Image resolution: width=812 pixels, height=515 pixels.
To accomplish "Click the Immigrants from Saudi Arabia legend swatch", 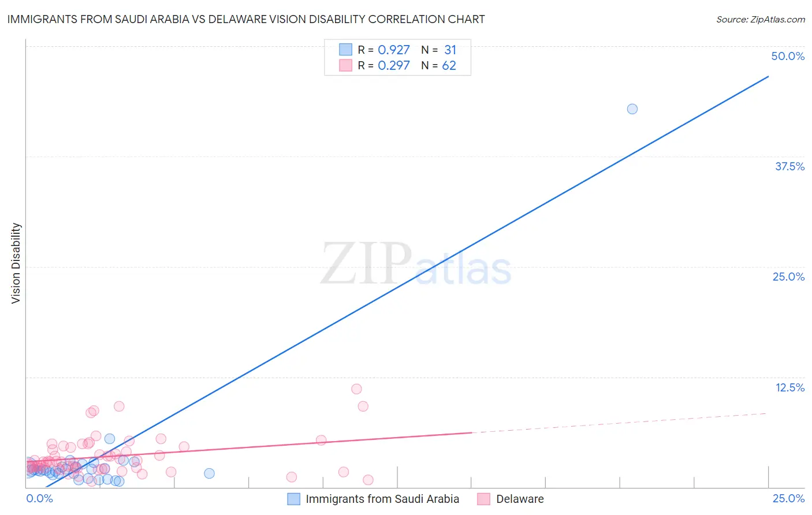I will click(x=294, y=499).
